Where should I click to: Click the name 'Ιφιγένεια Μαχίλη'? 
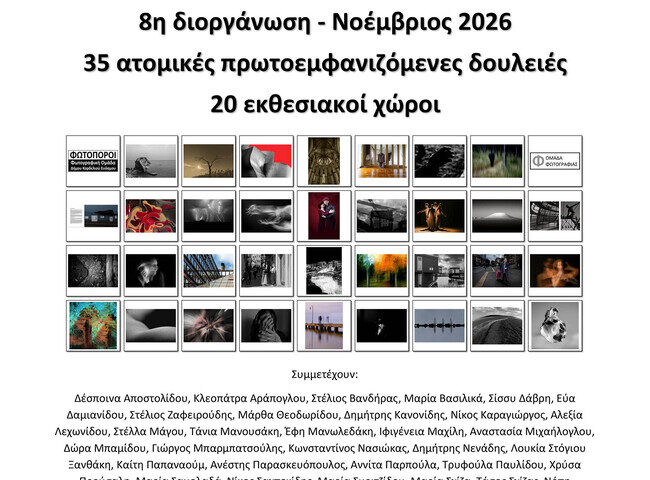click(x=421, y=432)
